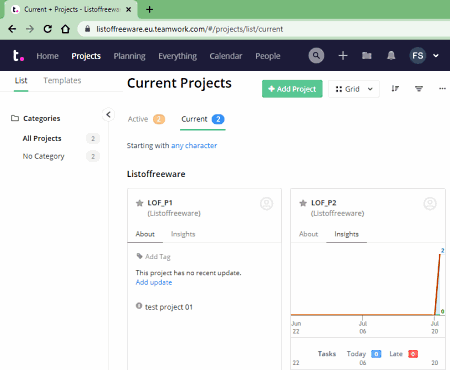Open Calendar in the navbar
This screenshot has height=370, width=450.
(226, 56)
